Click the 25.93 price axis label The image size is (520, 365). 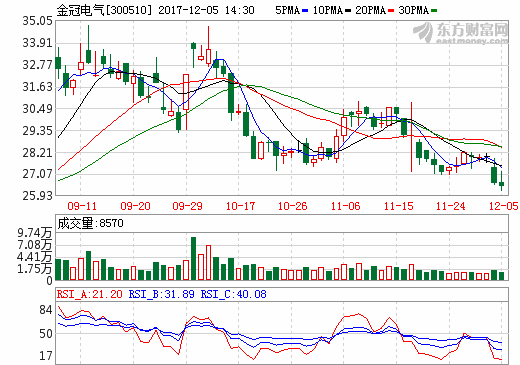click(x=37, y=195)
